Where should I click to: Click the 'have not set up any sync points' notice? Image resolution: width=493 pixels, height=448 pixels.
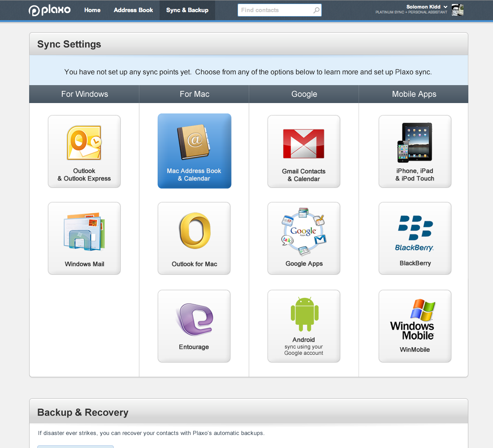pos(248,72)
